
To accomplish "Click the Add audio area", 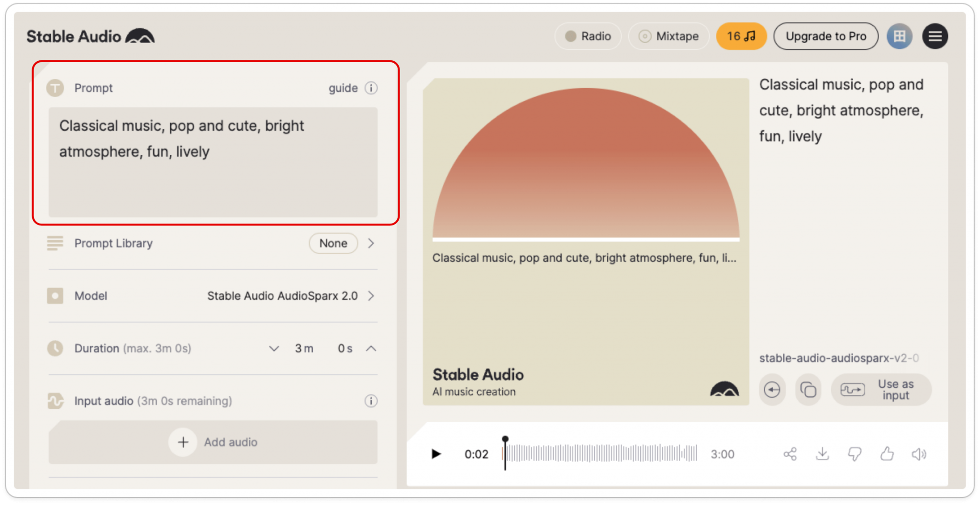I will coord(213,442).
